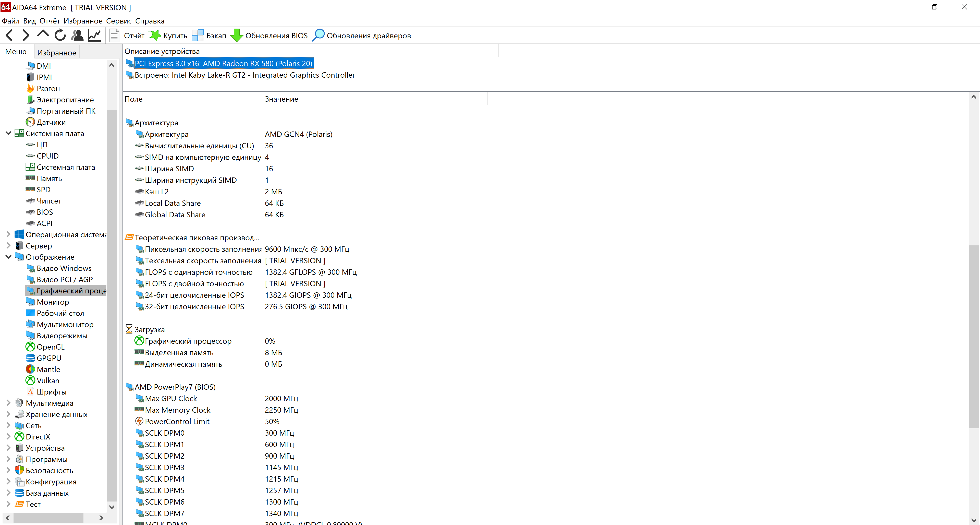Expand the Сервер tree node
980x525 pixels.
8,246
